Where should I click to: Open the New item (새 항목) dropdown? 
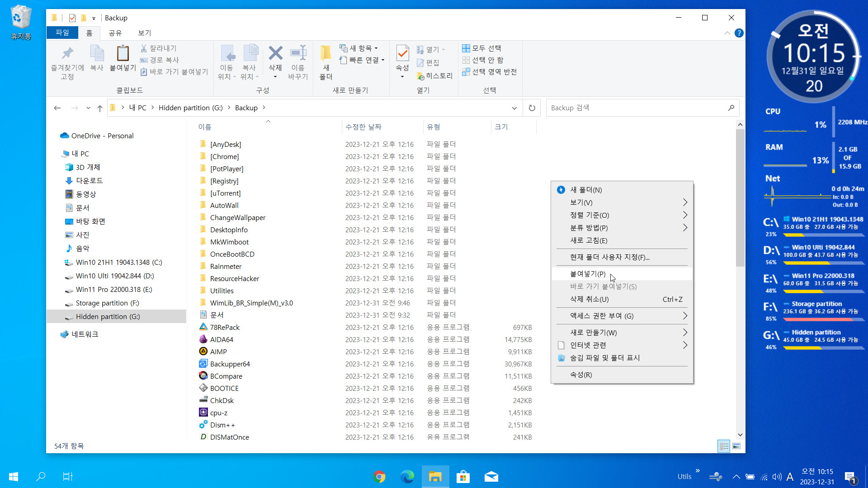(x=359, y=48)
